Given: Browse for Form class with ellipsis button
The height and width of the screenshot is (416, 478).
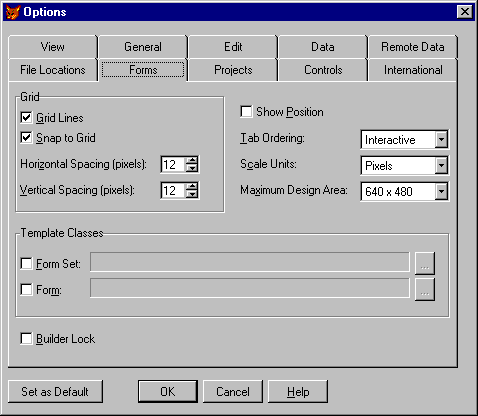Looking at the screenshot, I should (425, 289).
